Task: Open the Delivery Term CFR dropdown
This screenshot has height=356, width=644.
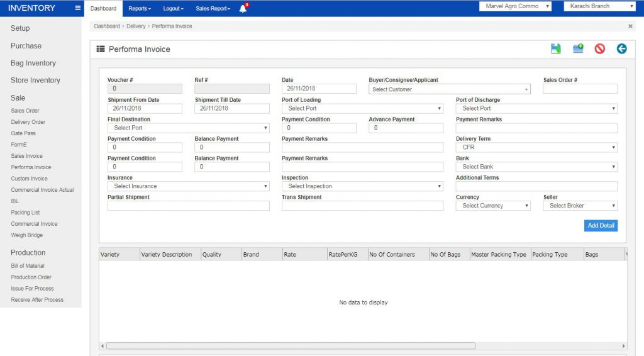Action: [536, 147]
